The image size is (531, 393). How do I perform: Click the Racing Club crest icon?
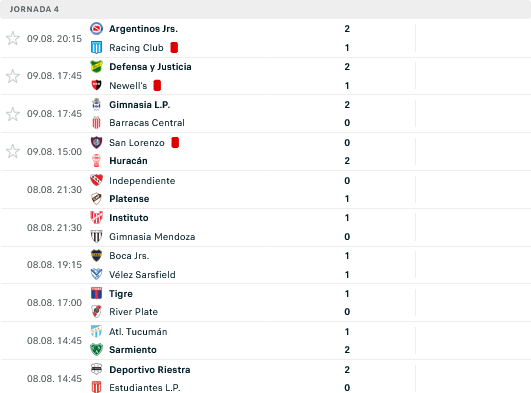tap(97, 48)
